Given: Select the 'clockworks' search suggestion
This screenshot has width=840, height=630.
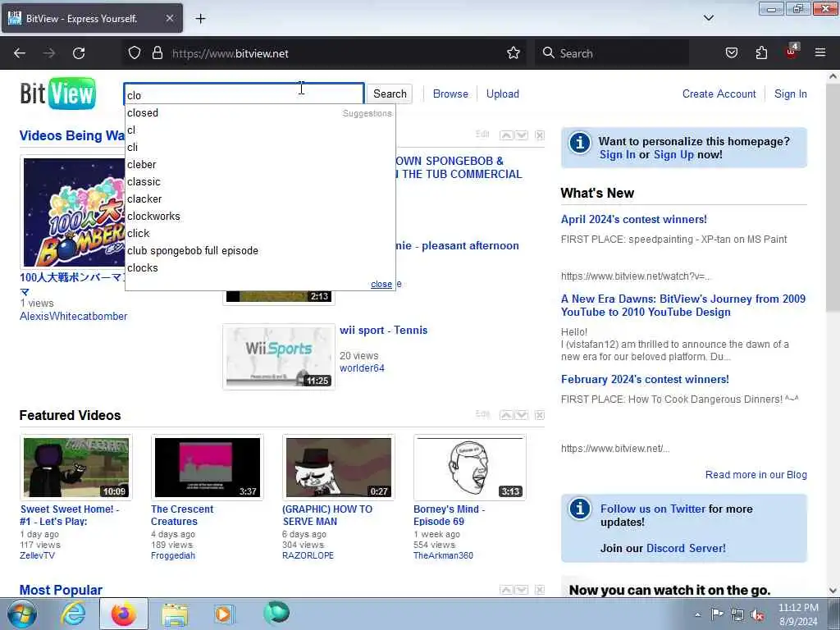Looking at the screenshot, I should [x=260, y=216].
